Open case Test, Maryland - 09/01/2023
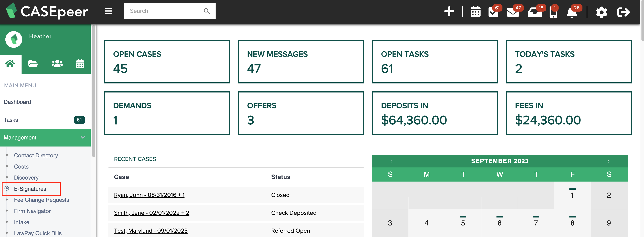 tap(151, 231)
